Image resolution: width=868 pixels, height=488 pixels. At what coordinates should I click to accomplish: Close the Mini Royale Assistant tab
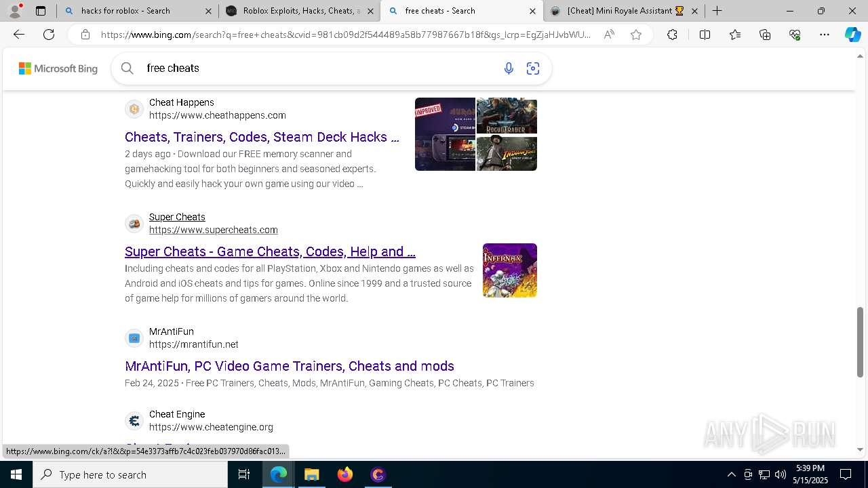(x=694, y=11)
